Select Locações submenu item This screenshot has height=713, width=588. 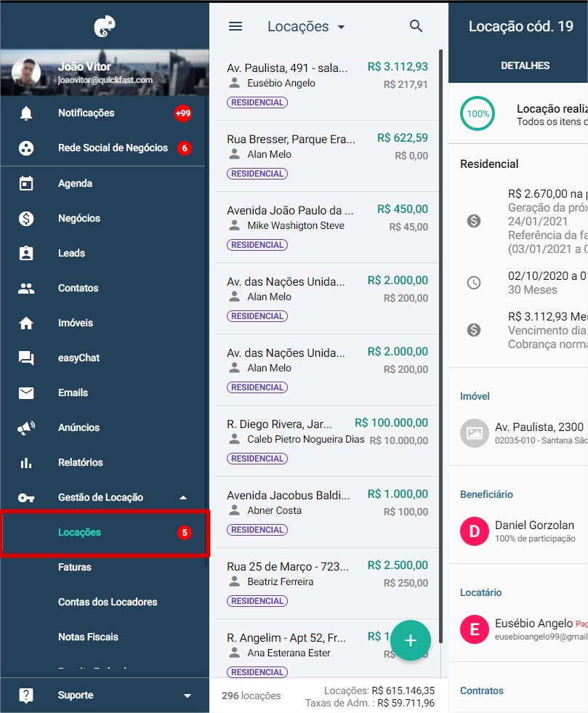point(105,533)
